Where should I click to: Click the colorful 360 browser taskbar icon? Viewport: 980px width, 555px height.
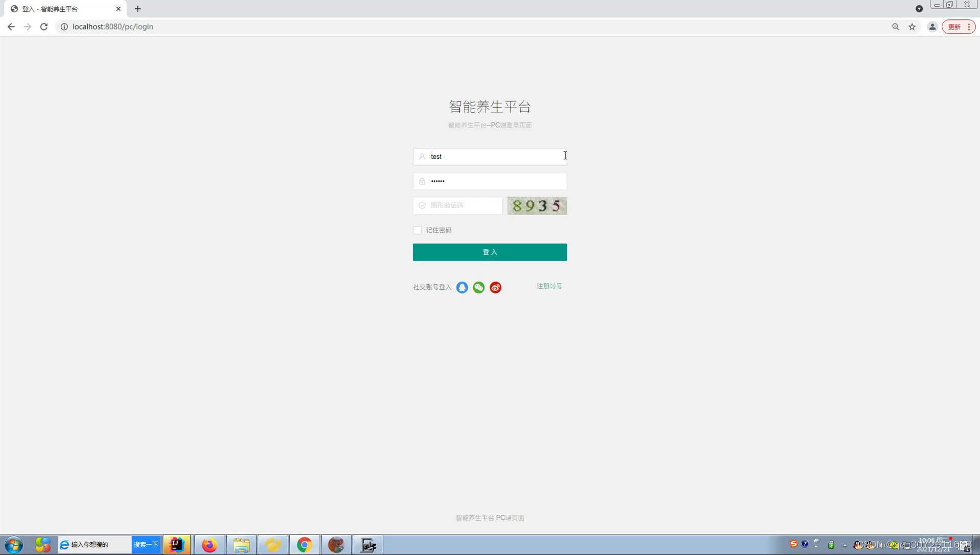click(43, 545)
